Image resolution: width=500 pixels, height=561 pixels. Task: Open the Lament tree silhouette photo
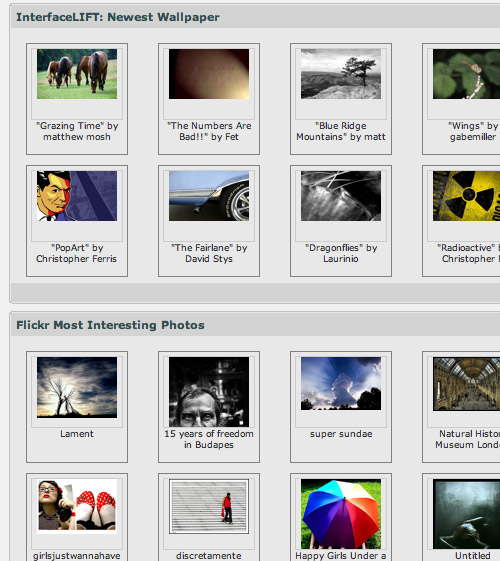pos(77,387)
